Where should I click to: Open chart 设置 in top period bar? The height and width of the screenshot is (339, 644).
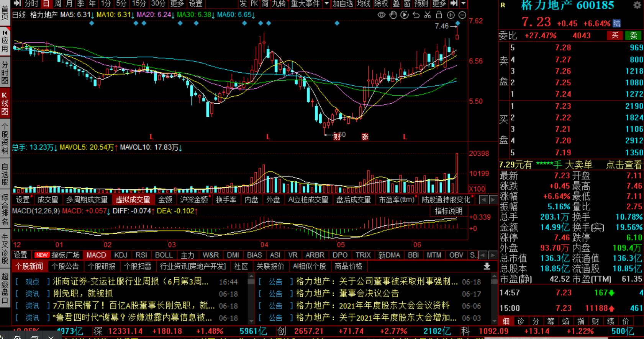coord(196,4)
